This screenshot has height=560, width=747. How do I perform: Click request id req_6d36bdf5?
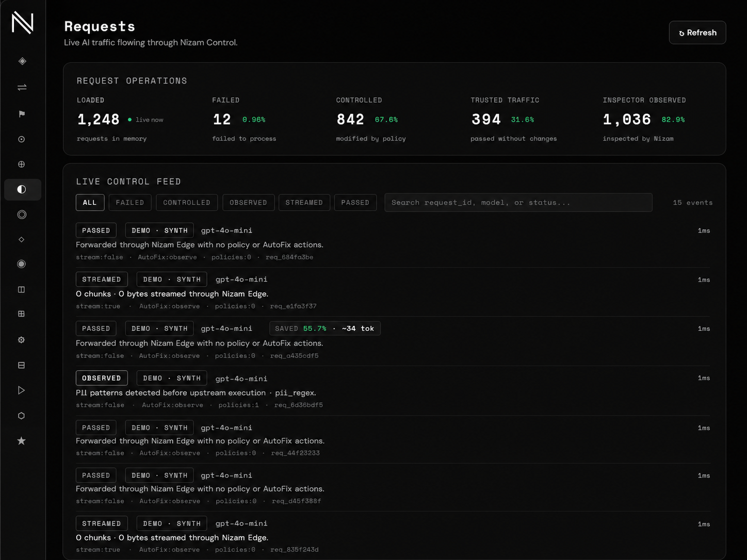[x=299, y=405]
